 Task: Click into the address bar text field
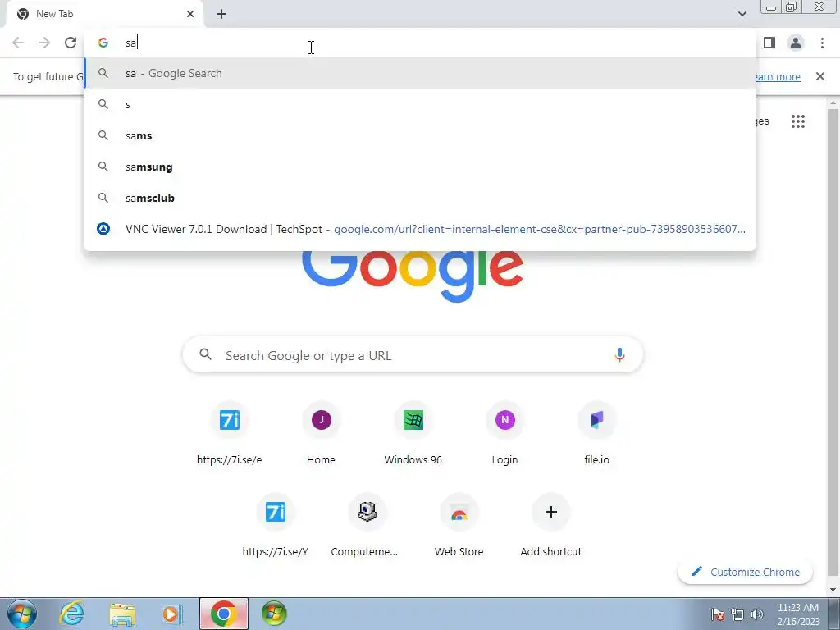pos(420,43)
